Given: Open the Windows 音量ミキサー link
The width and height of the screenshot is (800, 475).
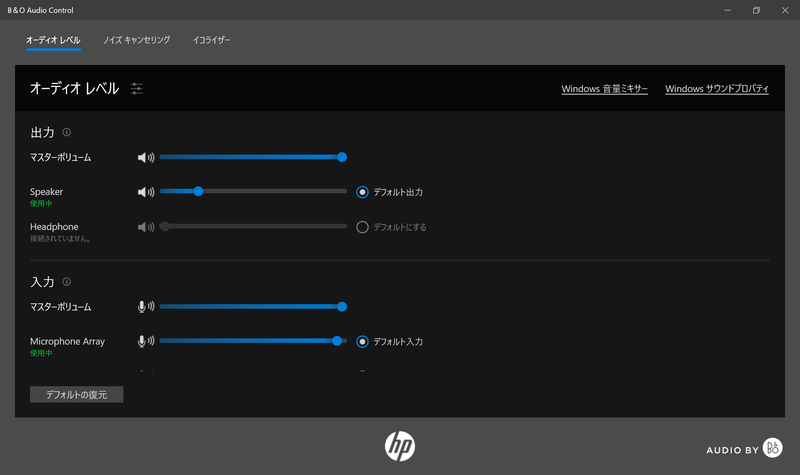Looking at the screenshot, I should pos(604,89).
